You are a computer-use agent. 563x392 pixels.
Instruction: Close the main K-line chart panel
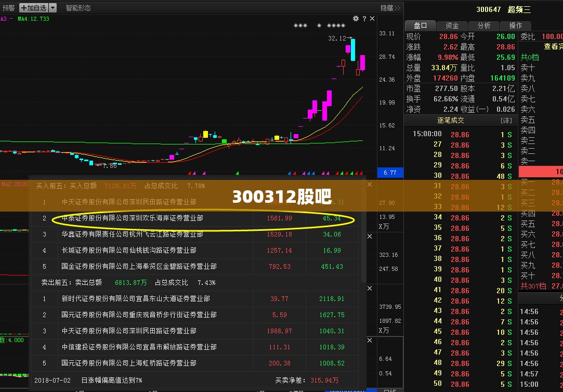coord(372,19)
